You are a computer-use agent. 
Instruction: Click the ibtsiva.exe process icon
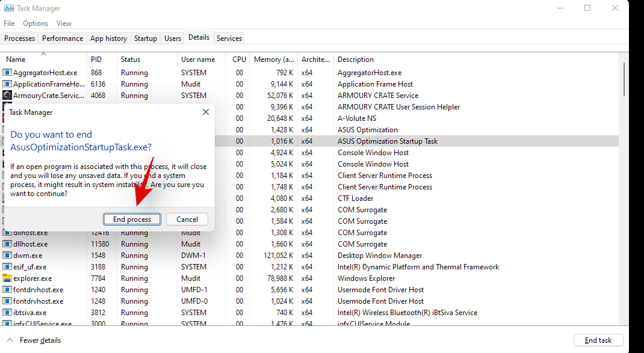click(7, 313)
